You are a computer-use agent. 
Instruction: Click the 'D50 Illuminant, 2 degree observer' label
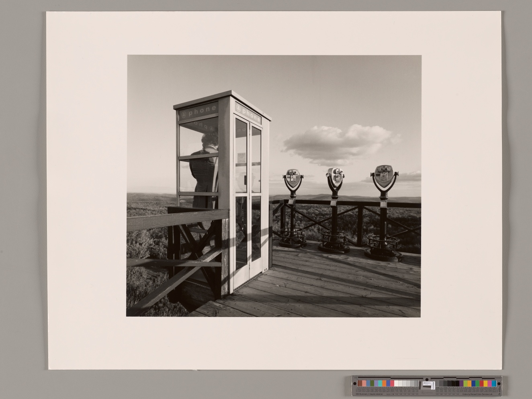coord(368,394)
